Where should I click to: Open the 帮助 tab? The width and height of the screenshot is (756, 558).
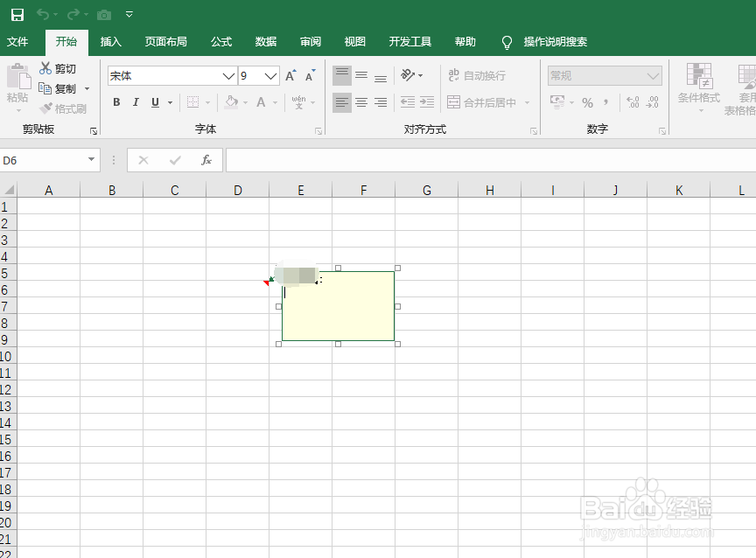click(465, 42)
